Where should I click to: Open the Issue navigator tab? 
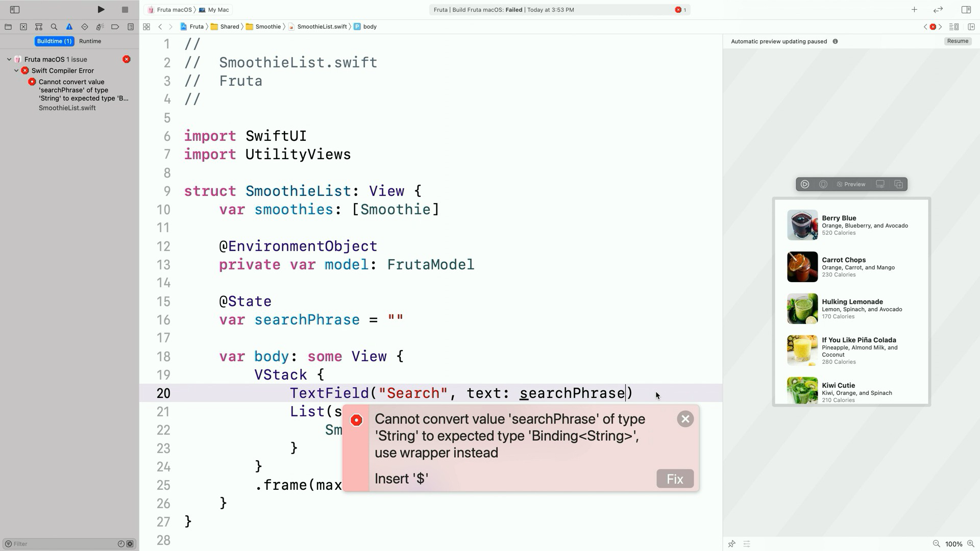tap(69, 27)
